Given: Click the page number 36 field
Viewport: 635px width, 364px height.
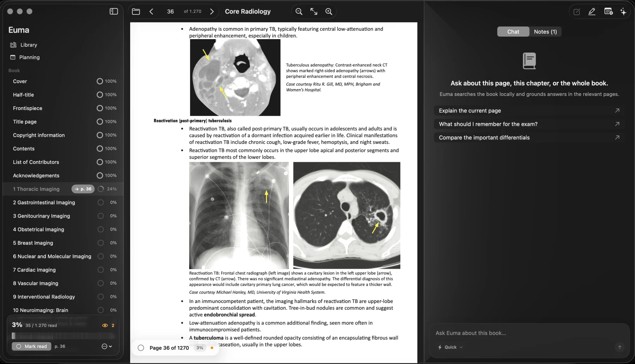Looking at the screenshot, I should (170, 12).
